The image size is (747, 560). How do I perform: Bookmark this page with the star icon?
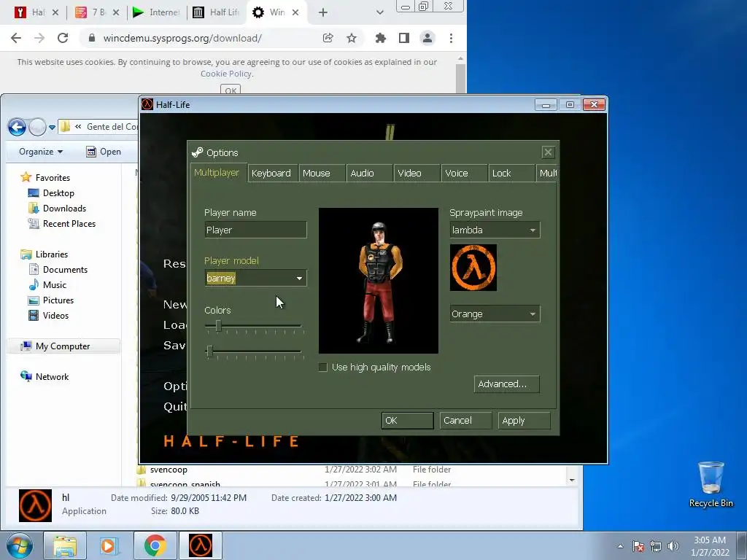[x=352, y=38]
